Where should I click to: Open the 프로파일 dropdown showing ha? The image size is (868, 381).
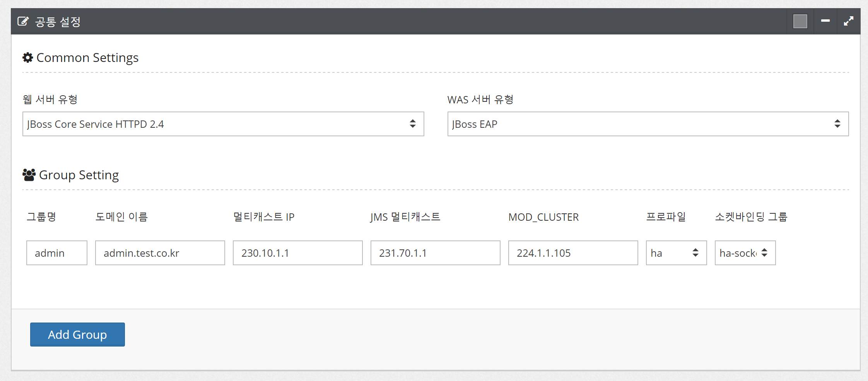coord(676,253)
